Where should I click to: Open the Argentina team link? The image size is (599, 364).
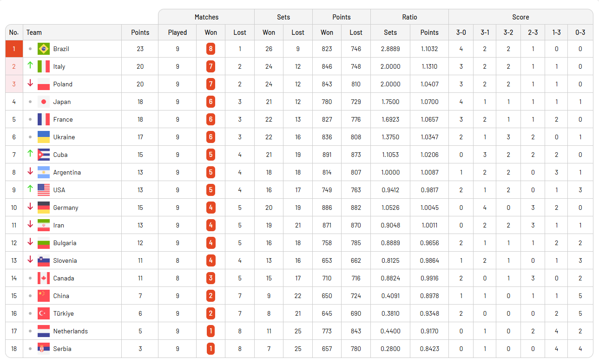pyautogui.click(x=67, y=172)
